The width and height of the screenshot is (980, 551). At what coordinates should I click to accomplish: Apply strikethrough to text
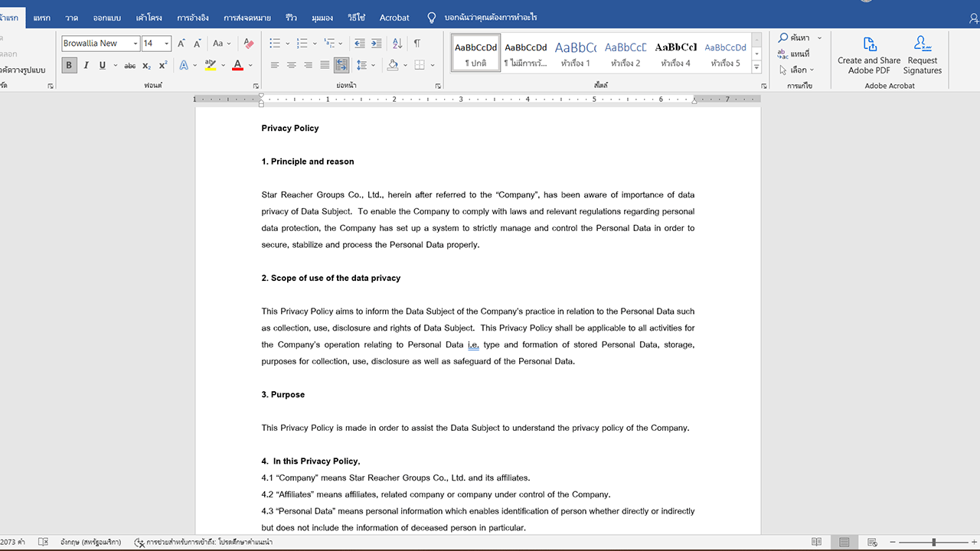[129, 66]
